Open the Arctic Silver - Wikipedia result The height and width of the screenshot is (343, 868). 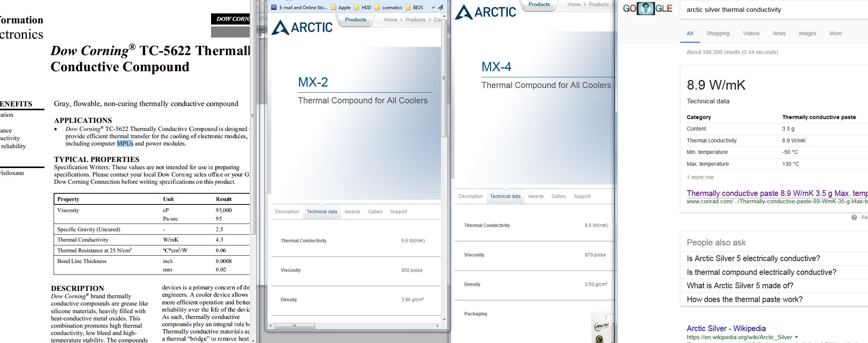click(x=726, y=328)
